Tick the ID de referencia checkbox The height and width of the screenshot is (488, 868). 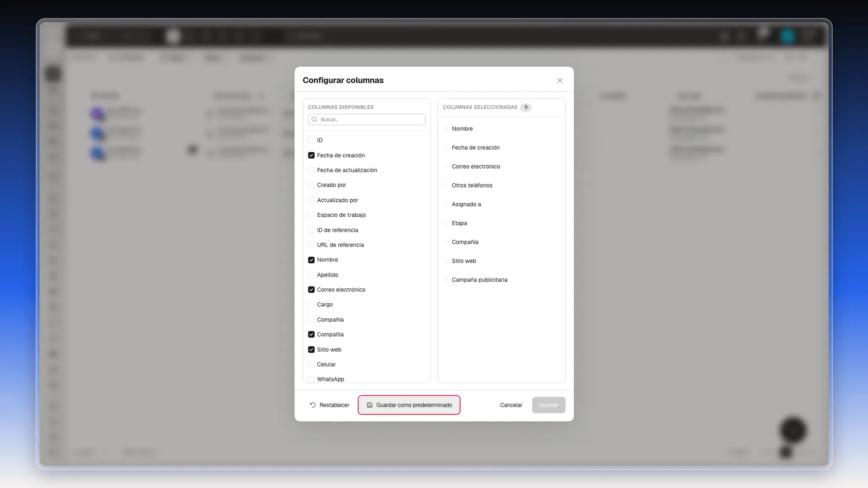(311, 230)
